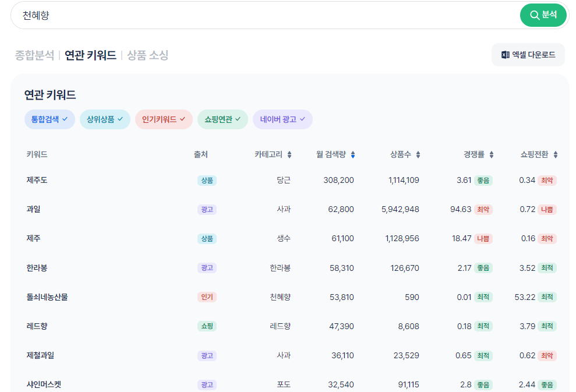Sort by the 카테고리 column arrows
This screenshot has width=576, height=392.
pos(289,155)
